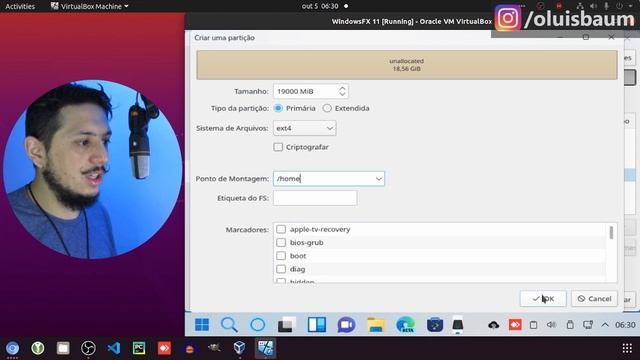Click the top bar clock out 5 06:30

point(320,6)
